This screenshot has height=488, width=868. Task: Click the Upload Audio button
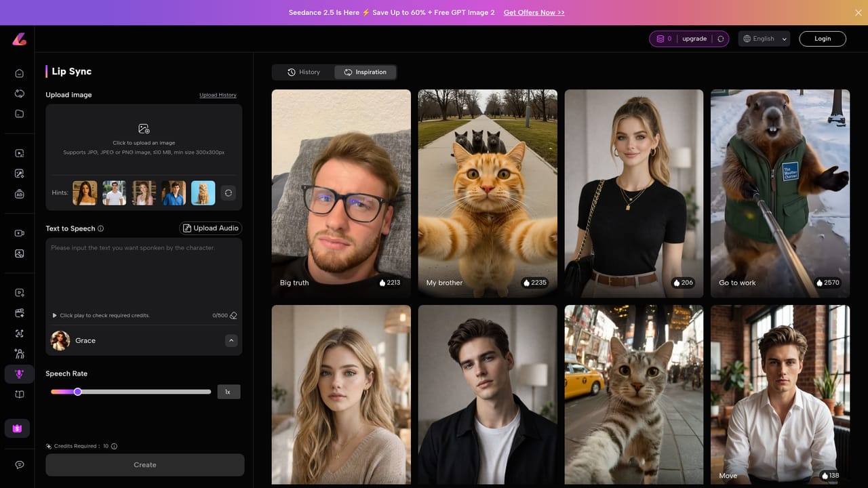[210, 228]
